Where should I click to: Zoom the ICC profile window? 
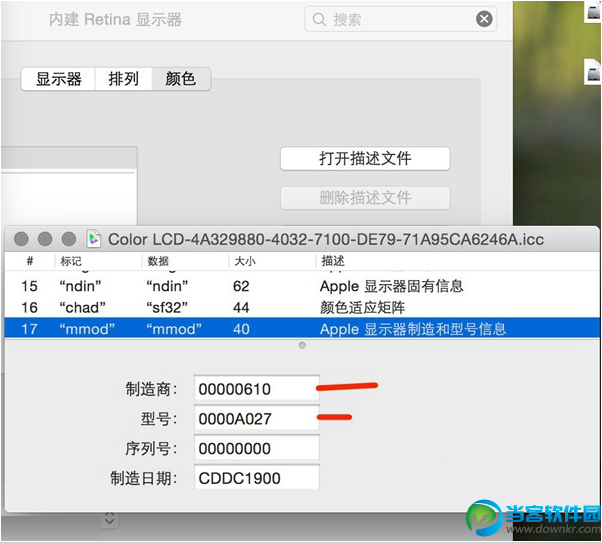pyautogui.click(x=69, y=239)
